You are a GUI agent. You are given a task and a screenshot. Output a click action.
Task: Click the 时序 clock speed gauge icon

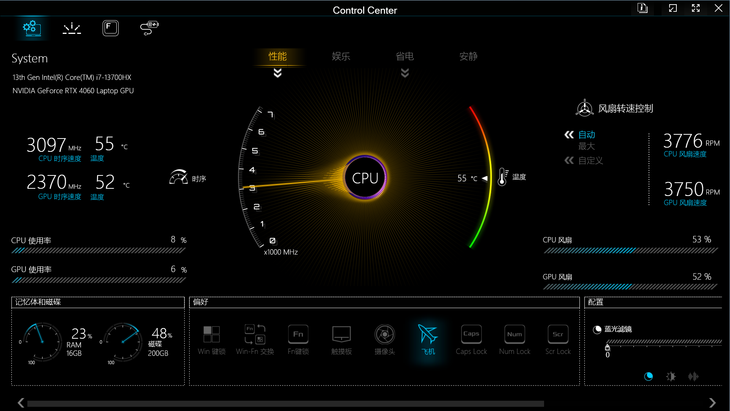click(x=178, y=177)
